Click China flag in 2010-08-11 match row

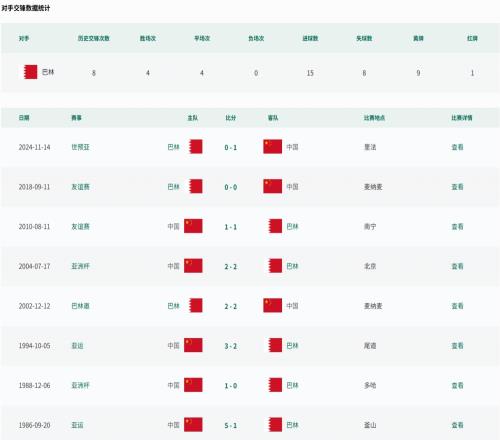(x=193, y=226)
